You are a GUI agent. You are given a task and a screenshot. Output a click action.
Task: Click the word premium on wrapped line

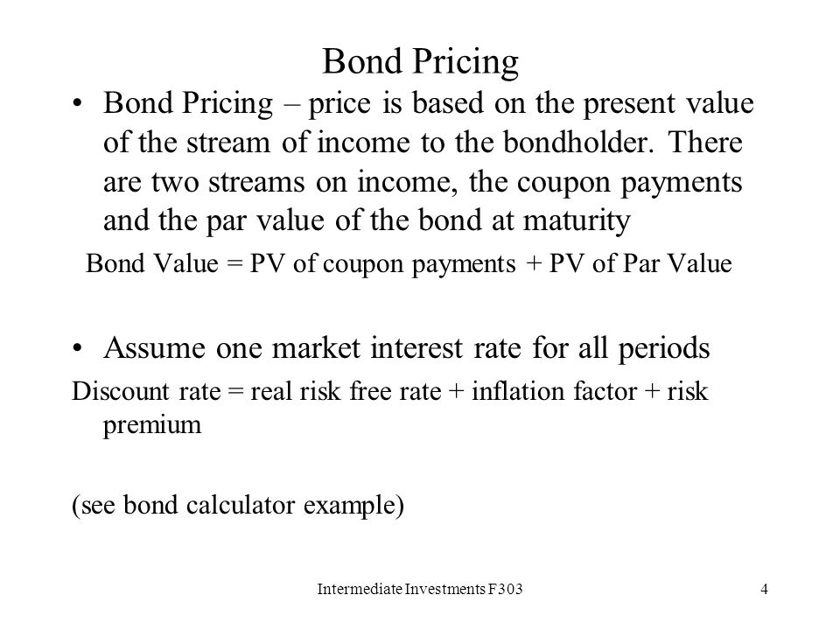(152, 425)
